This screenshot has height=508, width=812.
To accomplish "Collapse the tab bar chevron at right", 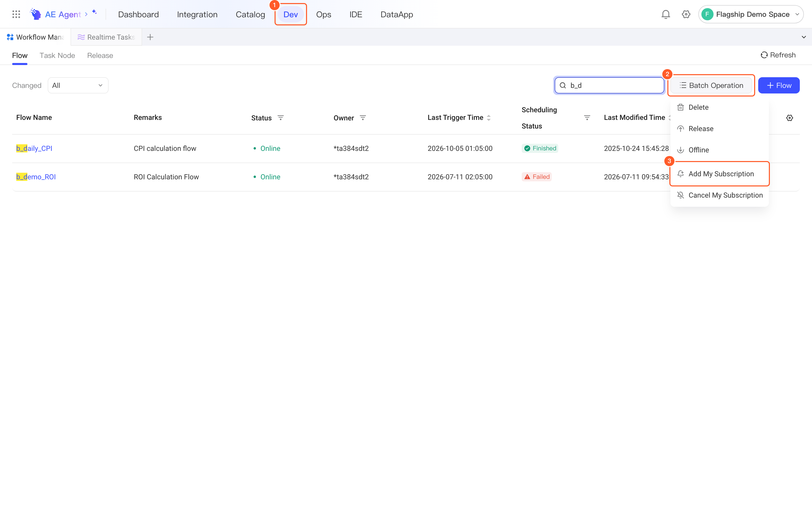I will pyautogui.click(x=804, y=37).
